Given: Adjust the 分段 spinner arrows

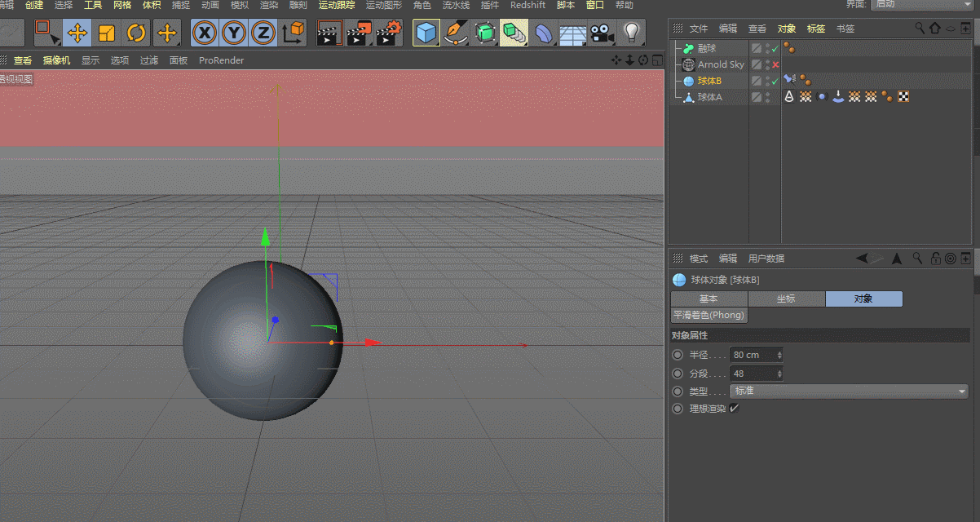Looking at the screenshot, I should (x=780, y=374).
